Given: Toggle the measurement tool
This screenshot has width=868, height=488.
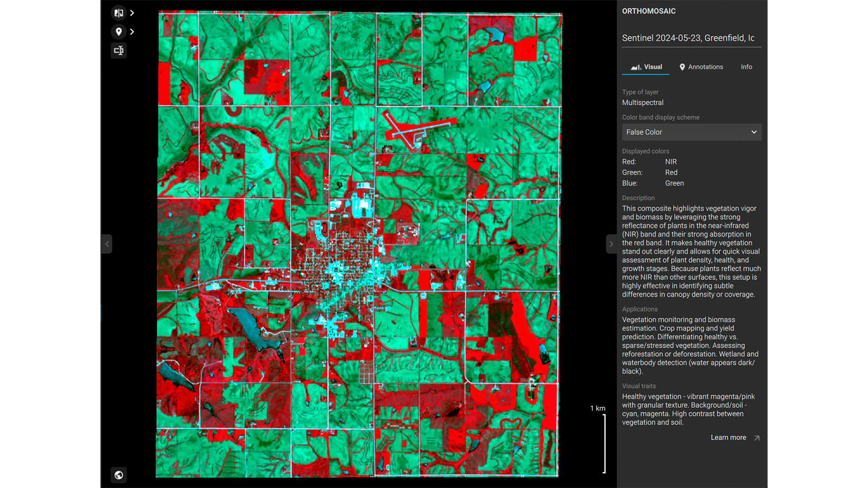Looking at the screenshot, I should (119, 50).
